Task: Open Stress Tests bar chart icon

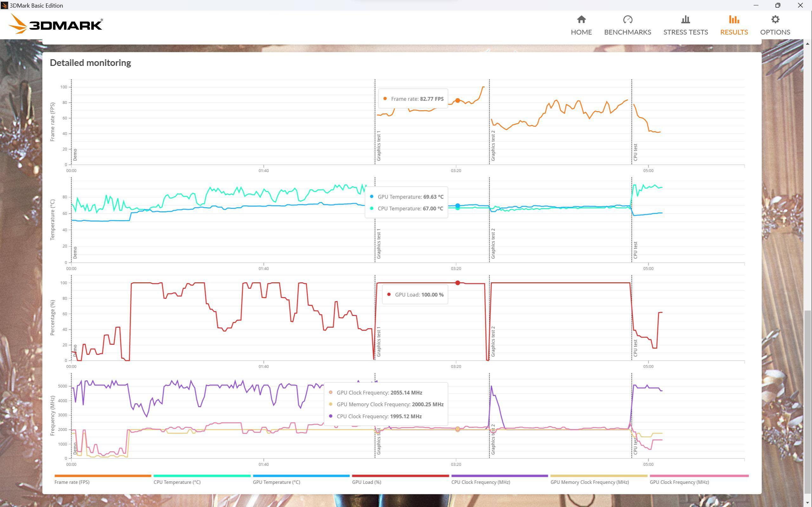Action: [x=685, y=20]
